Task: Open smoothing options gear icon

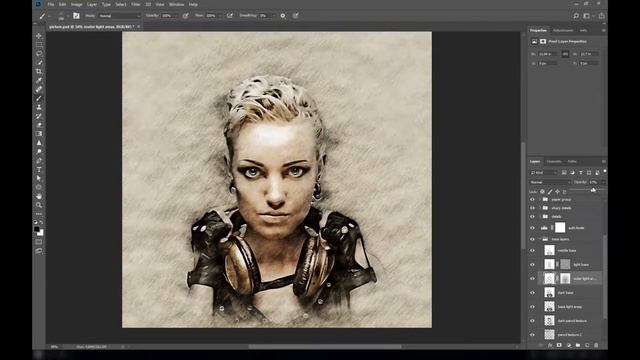Action: click(283, 16)
